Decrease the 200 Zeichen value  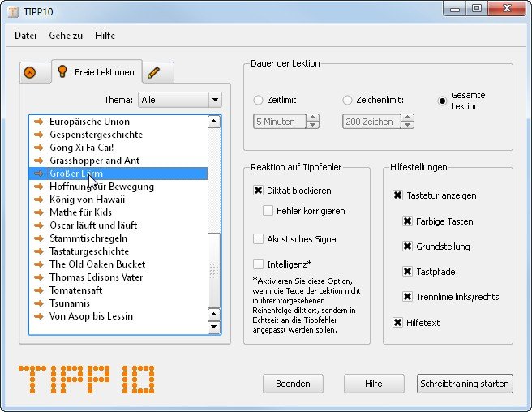pos(407,125)
